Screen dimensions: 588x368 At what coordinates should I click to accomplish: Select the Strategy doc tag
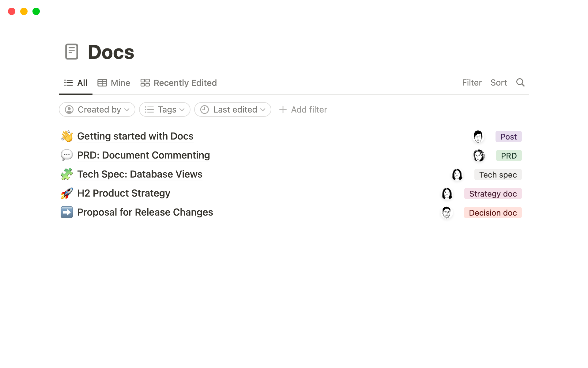pos(493,193)
